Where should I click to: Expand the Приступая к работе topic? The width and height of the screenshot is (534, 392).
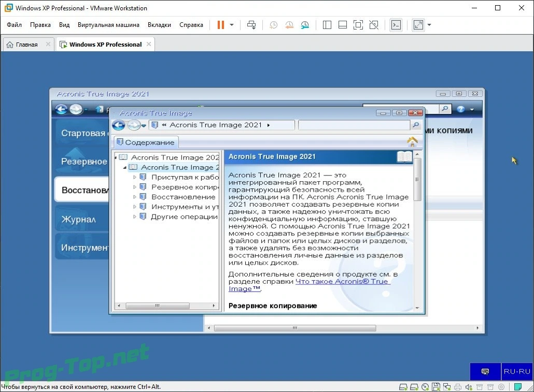click(134, 177)
